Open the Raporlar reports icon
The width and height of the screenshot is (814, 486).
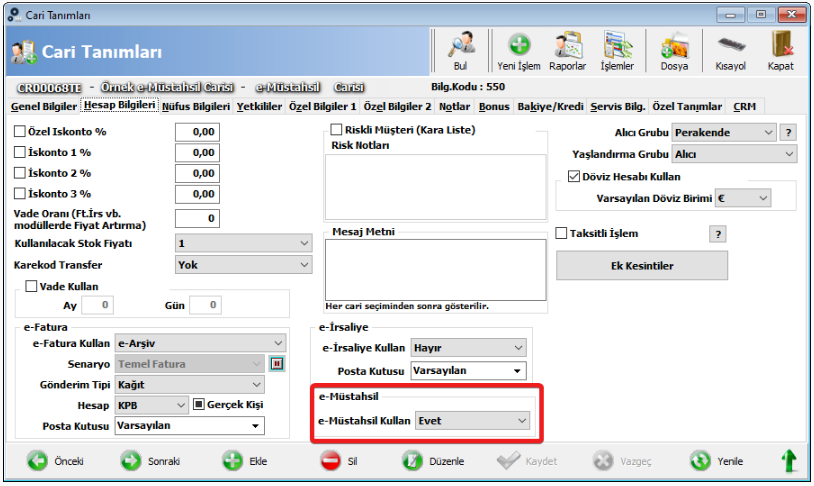567,51
